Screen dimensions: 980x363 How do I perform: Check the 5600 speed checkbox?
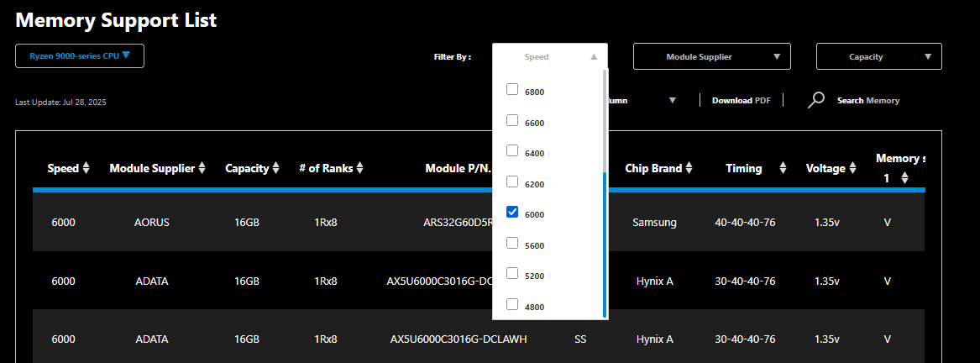pyautogui.click(x=512, y=243)
